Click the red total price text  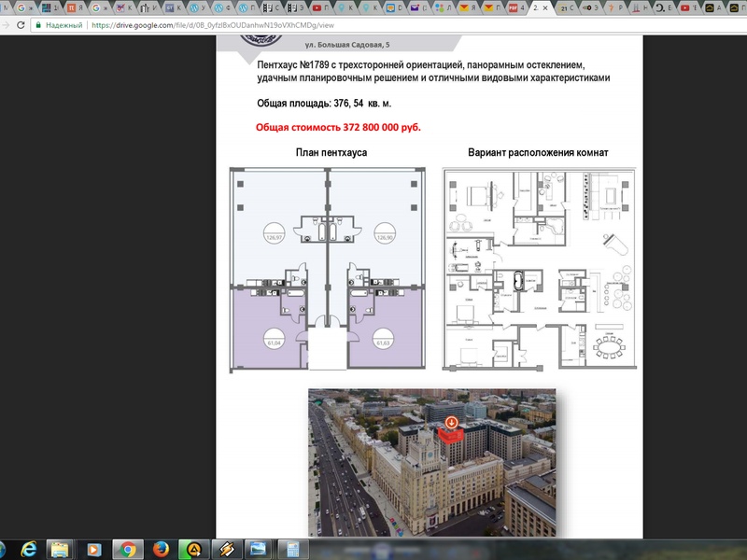338,126
